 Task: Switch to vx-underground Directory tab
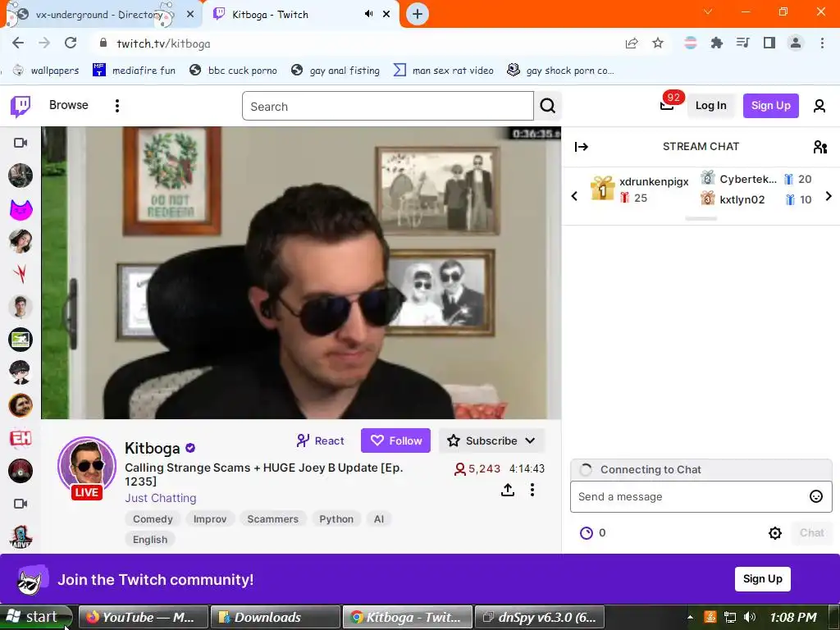(x=99, y=15)
